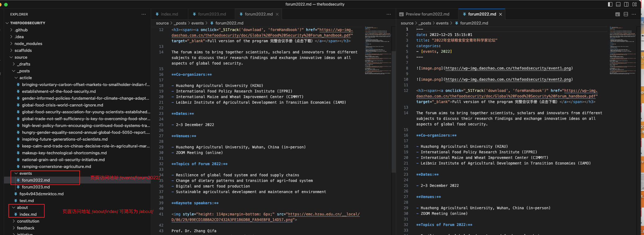Switch to Preview forum2022.md tab

(x=427, y=14)
